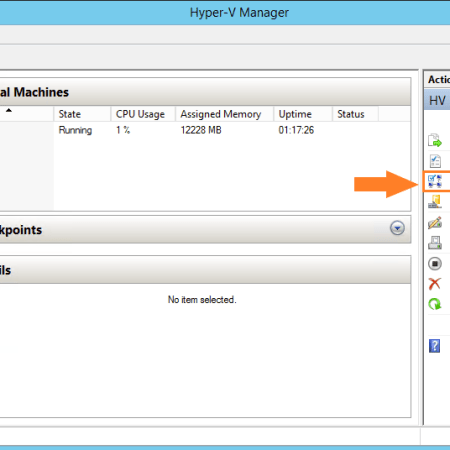Open the blue Help question mark icon
The height and width of the screenshot is (450, 450).
pos(434,346)
